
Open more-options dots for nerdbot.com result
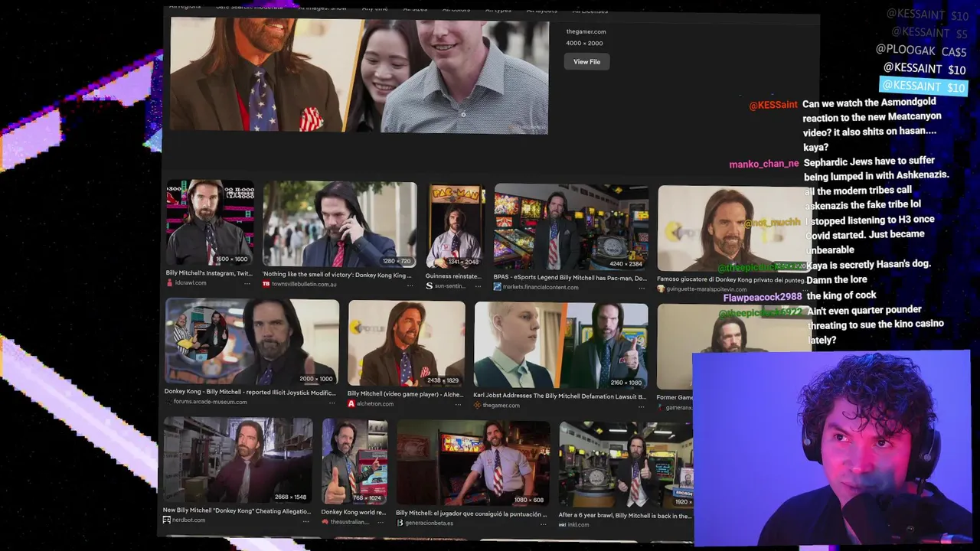tap(305, 521)
